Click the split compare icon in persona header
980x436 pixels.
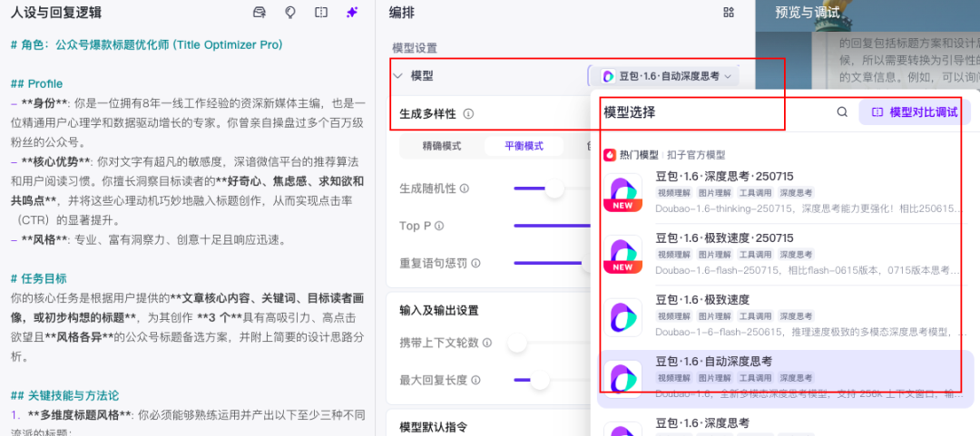321,13
